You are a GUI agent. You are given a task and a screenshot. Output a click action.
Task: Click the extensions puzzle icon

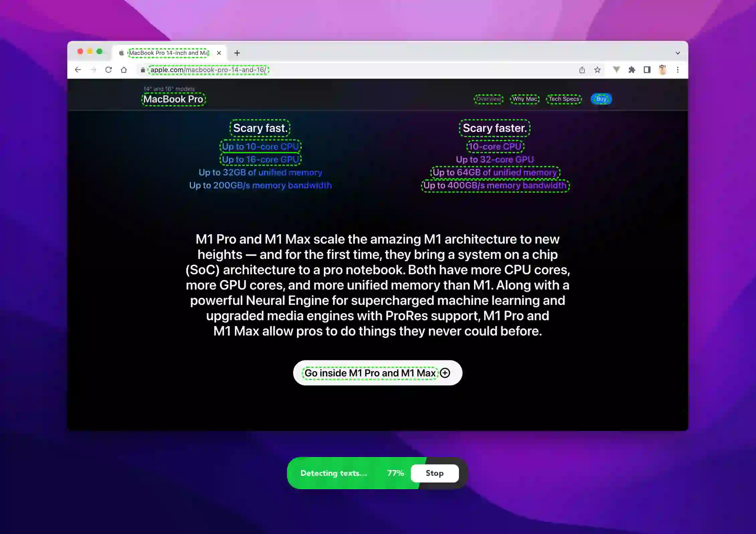pyautogui.click(x=631, y=70)
